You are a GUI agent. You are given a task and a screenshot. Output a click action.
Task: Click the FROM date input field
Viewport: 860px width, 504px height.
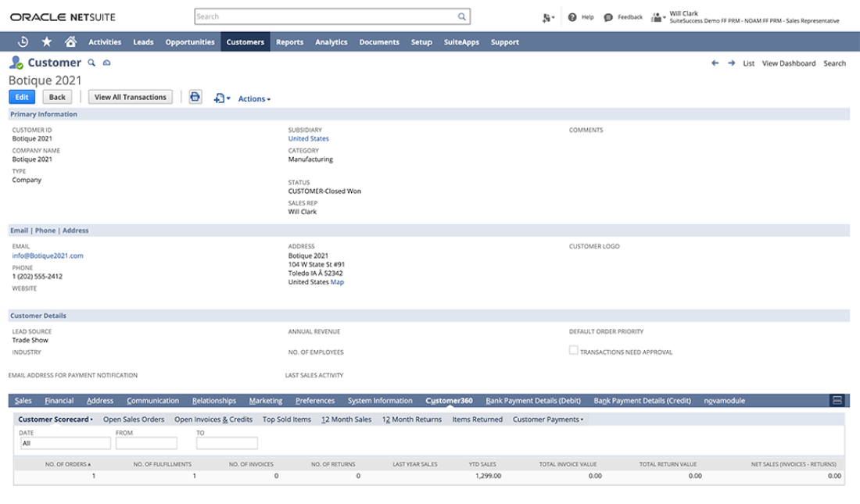(145, 443)
